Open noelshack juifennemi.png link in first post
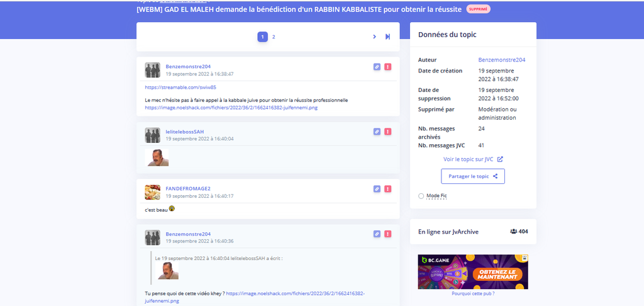The image size is (644, 306). [x=231, y=107]
